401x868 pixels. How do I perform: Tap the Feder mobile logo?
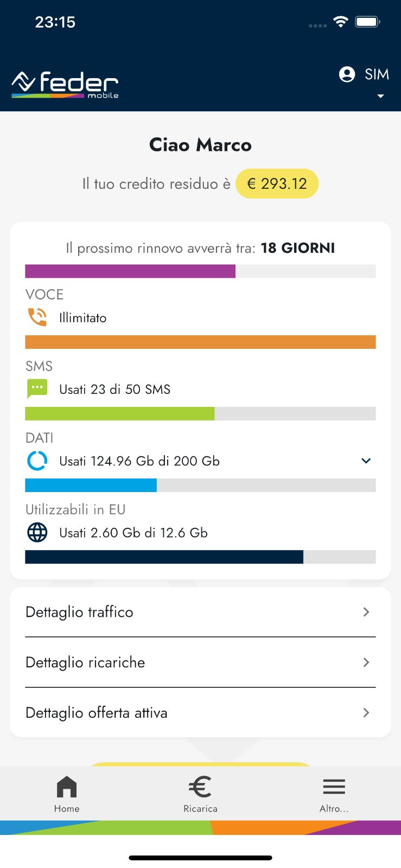(x=65, y=84)
